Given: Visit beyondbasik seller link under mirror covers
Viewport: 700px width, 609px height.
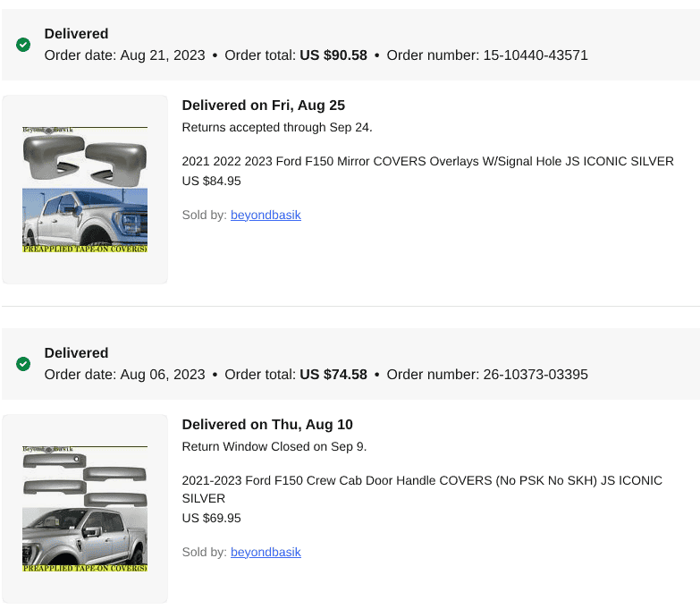Looking at the screenshot, I should pyautogui.click(x=266, y=216).
